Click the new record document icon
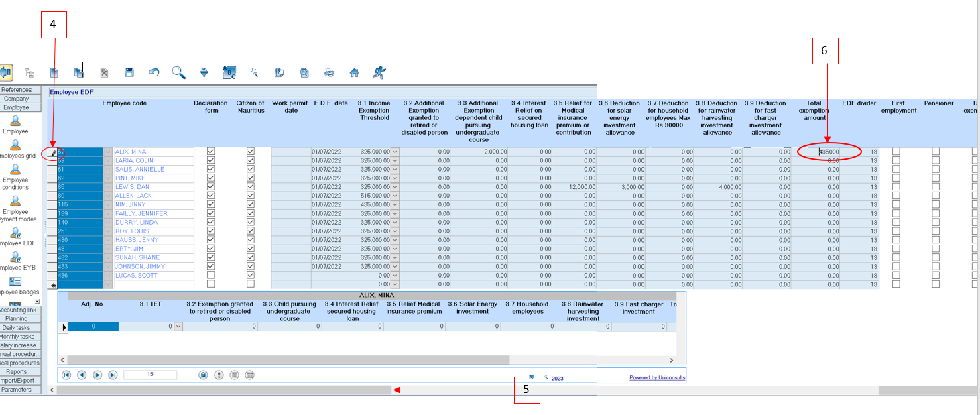This screenshot has height=415, width=980. 54,72
